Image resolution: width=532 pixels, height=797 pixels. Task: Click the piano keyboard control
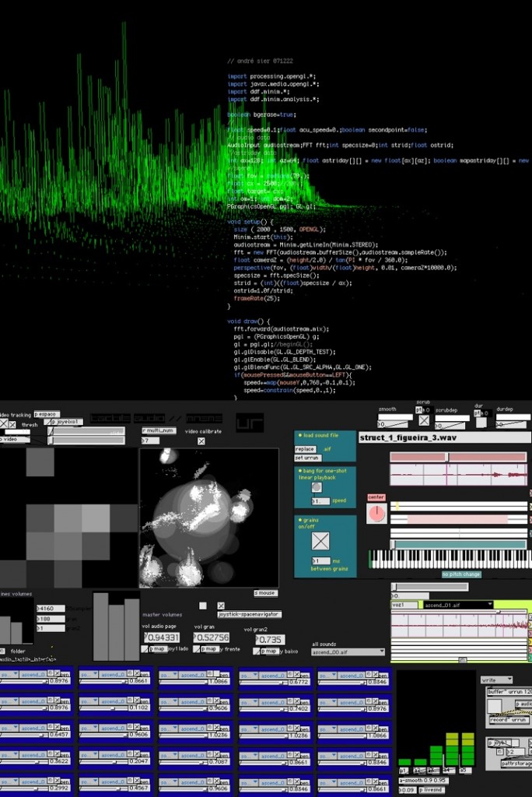[450, 559]
